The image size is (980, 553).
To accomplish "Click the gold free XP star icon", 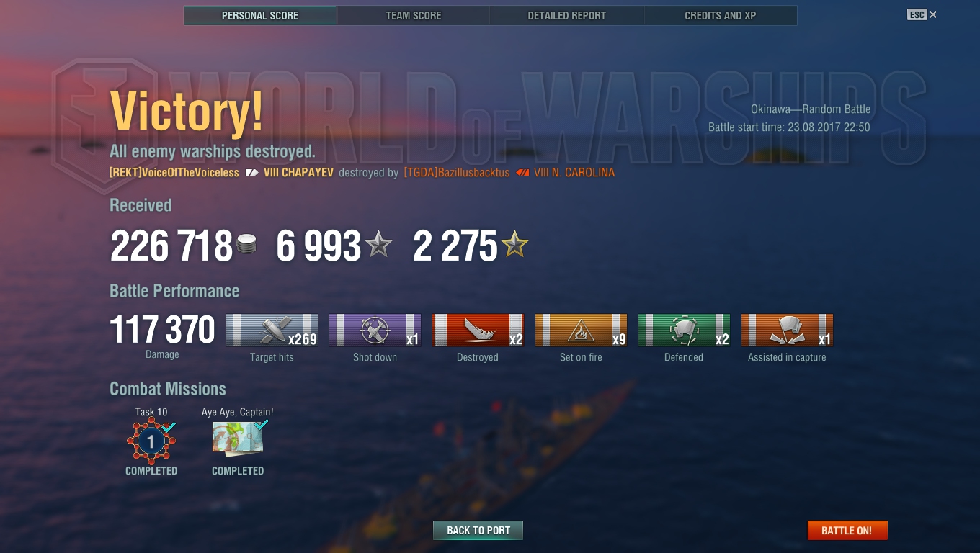I will tap(515, 246).
